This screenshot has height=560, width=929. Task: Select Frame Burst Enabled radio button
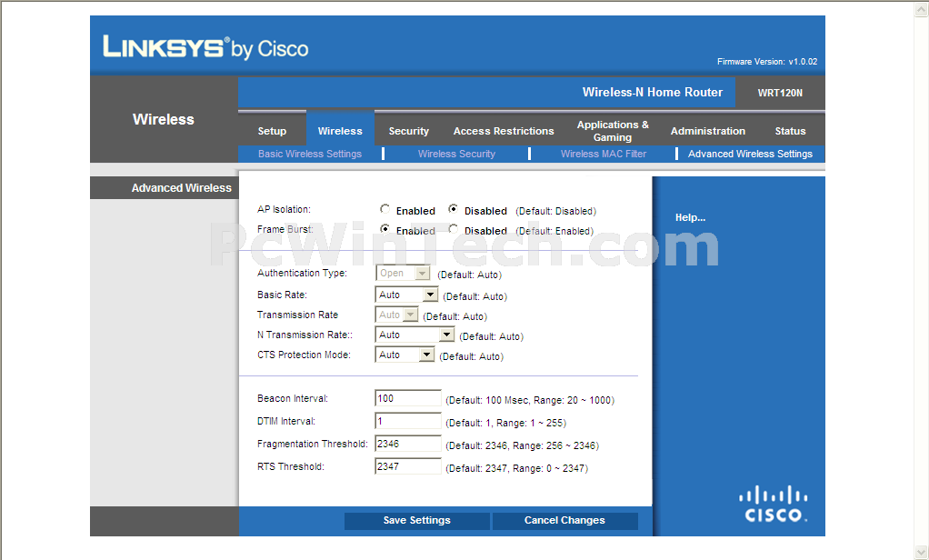(385, 229)
